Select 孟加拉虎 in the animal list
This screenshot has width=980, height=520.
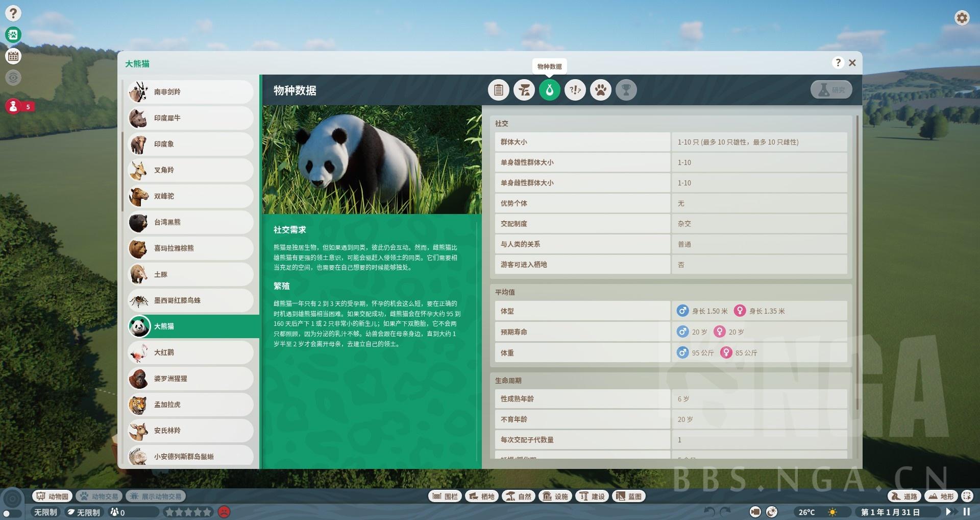click(190, 405)
